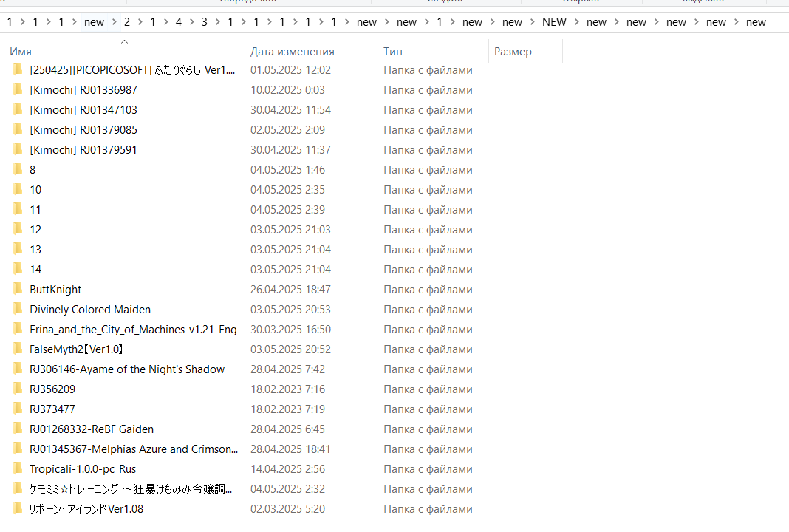Click the date 04.05.2025 2:35
The width and height of the screenshot is (789, 532).
[x=288, y=190]
